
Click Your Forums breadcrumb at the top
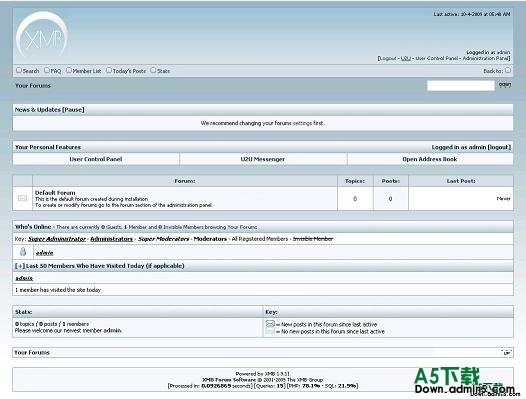click(33, 86)
